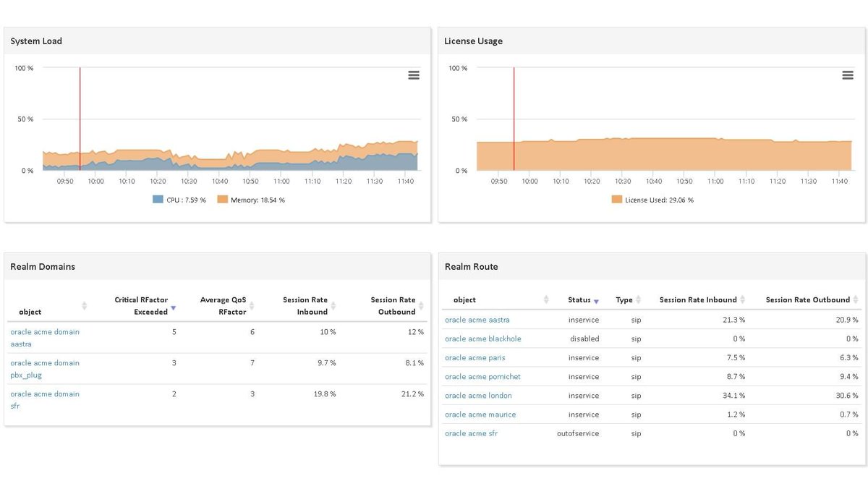Open the License Usage chart menu
Screen dimensions: 868x489
pos(847,75)
